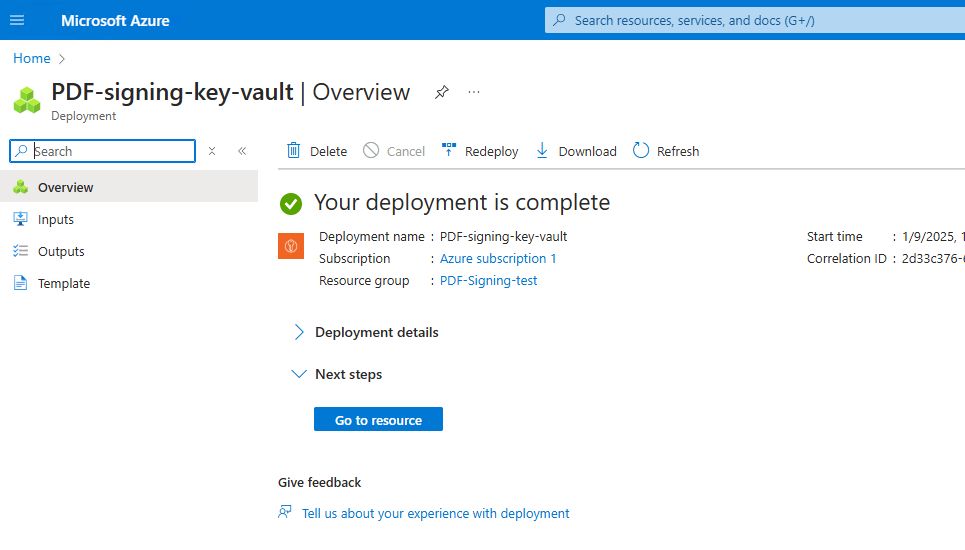Click the deployment name value PDF-signing-key-vault
This screenshot has height=550, width=965.
[503, 236]
